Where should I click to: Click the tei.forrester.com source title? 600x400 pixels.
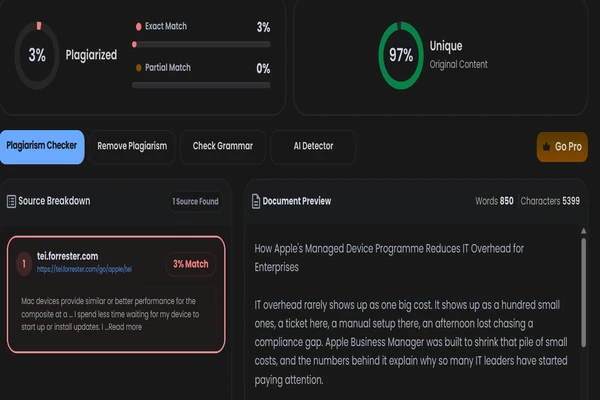tap(67, 256)
